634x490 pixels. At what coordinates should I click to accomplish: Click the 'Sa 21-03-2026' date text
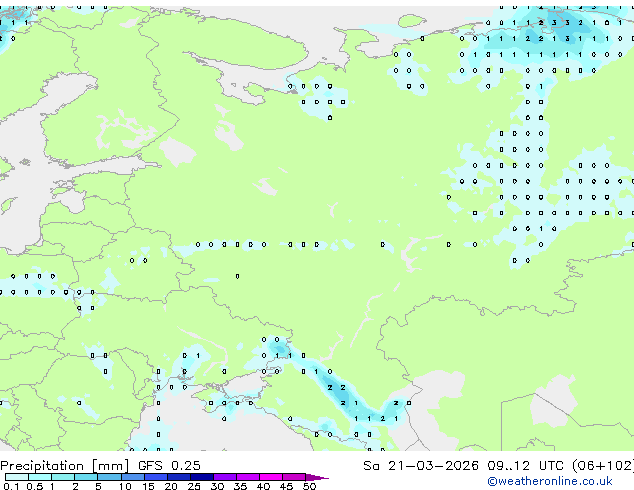point(421,466)
